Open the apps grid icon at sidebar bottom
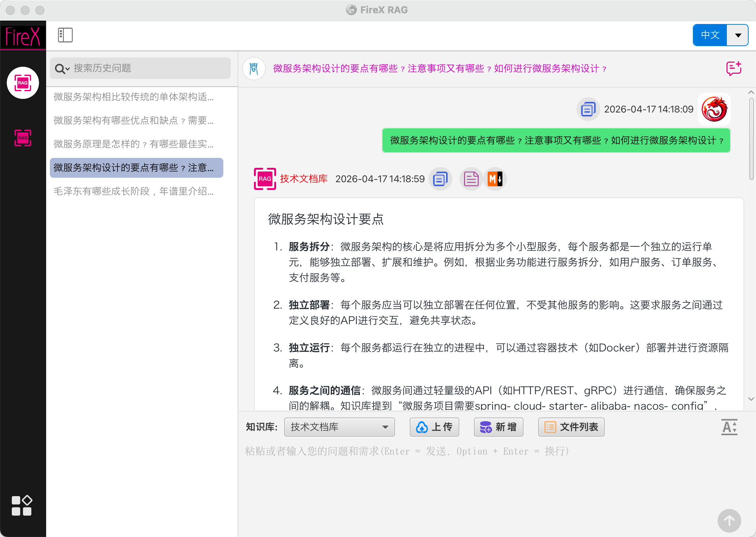756x537 pixels. [x=22, y=505]
